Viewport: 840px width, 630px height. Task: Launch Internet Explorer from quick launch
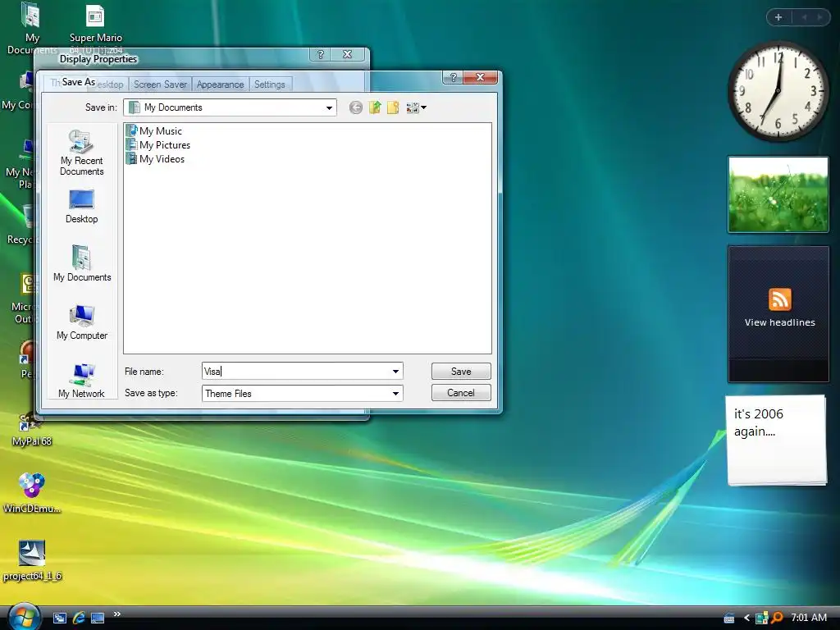(x=79, y=619)
